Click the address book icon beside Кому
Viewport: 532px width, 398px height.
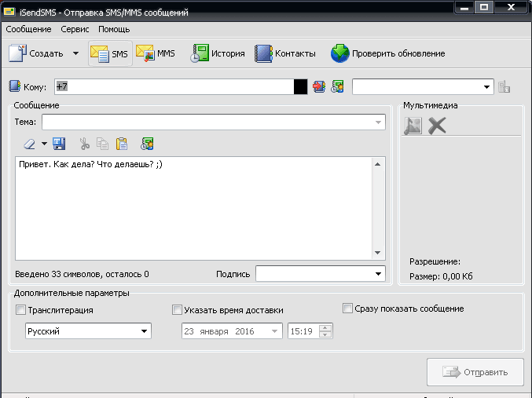15,86
